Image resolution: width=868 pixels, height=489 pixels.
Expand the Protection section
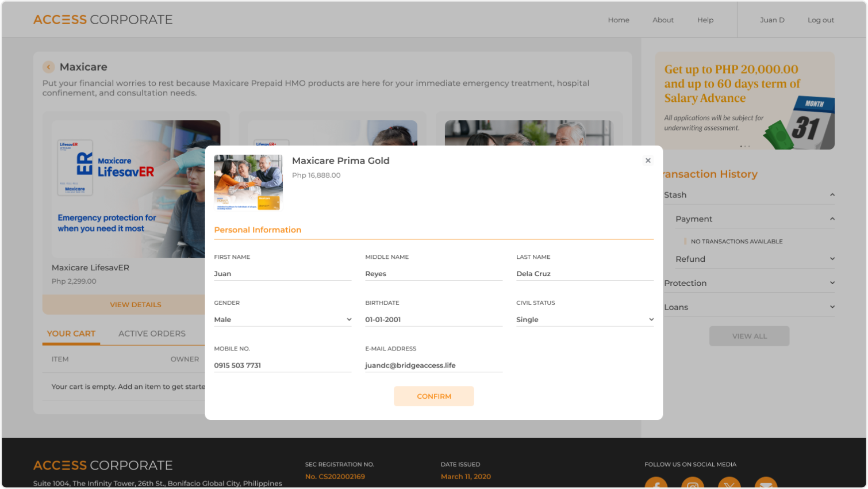[x=832, y=283]
